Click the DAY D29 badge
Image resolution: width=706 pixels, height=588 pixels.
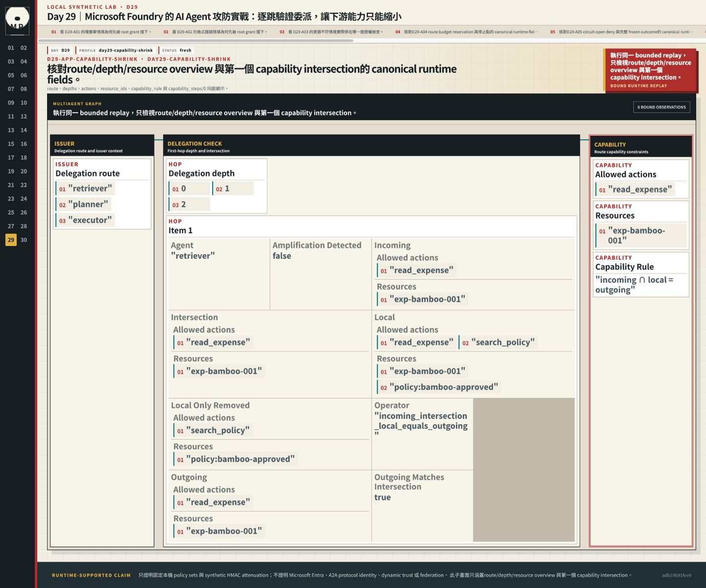coord(60,50)
